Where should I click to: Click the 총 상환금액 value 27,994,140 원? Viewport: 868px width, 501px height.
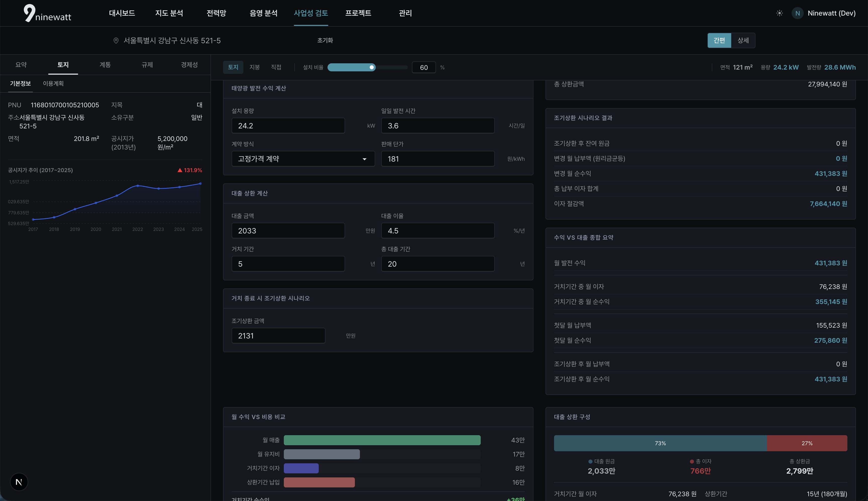(x=827, y=84)
